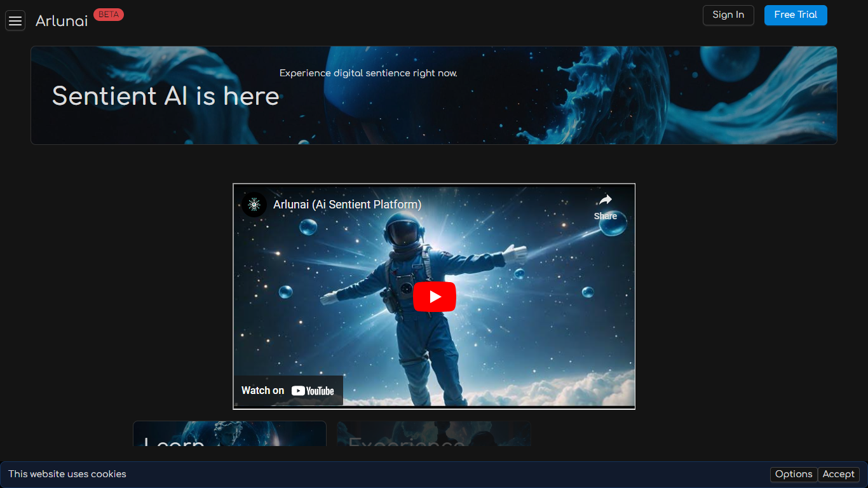Open the hamburger navigation menu

point(15,21)
